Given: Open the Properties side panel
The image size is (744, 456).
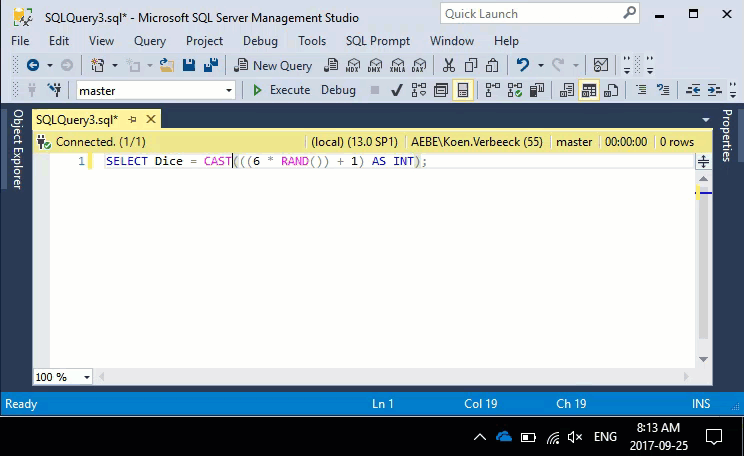Looking at the screenshot, I should 727,135.
